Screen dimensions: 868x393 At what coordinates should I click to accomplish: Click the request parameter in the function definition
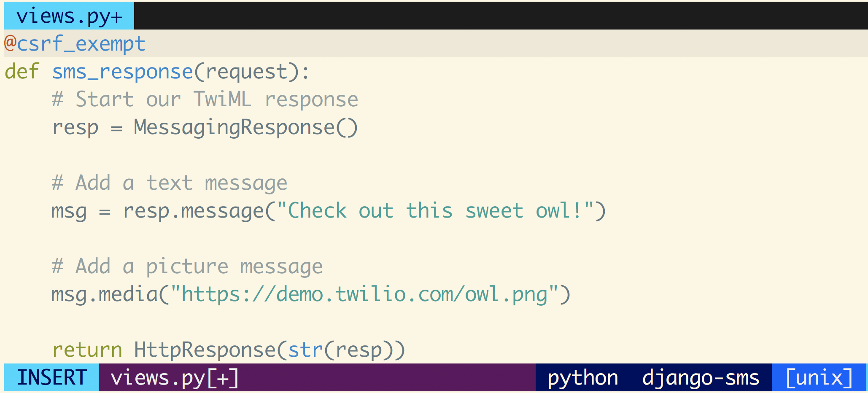(246, 72)
